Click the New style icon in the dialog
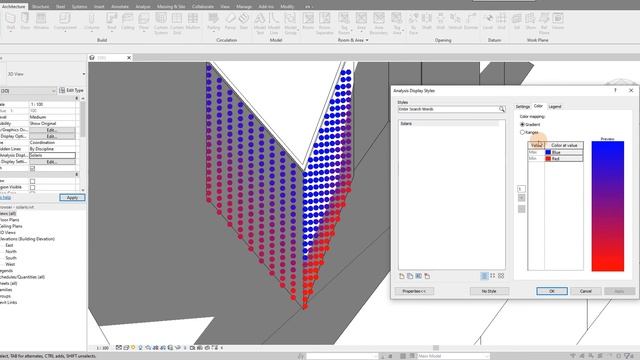This screenshot has width=640, height=360. (402, 276)
